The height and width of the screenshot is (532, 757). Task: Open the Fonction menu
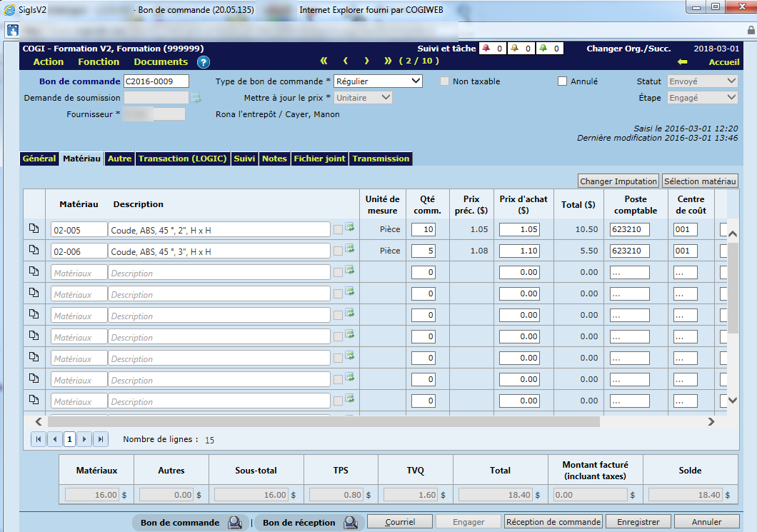pyautogui.click(x=99, y=62)
